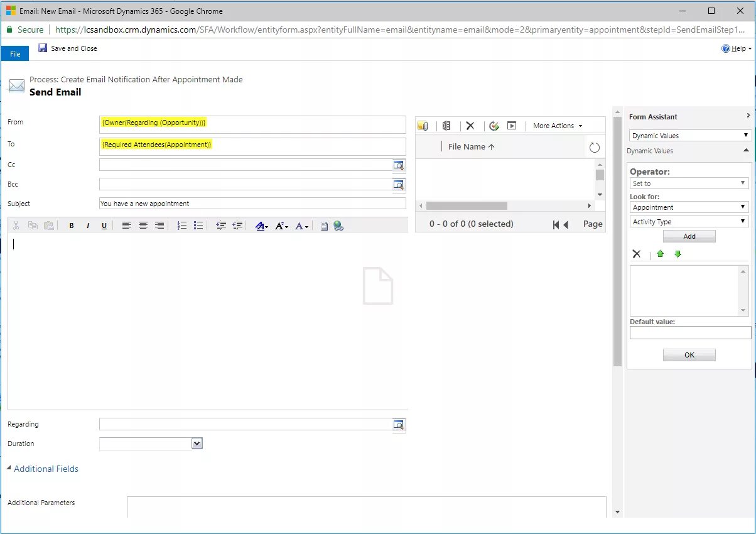This screenshot has width=756, height=534.
Task: Refresh the attachments grid
Action: (x=595, y=148)
